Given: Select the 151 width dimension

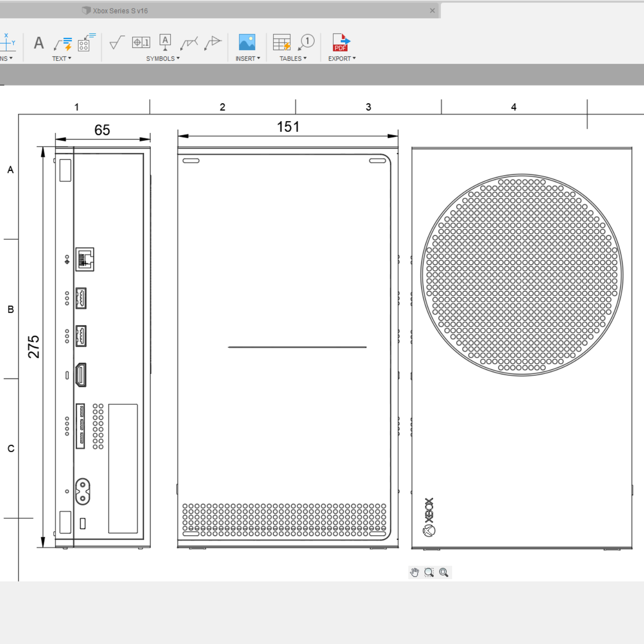Looking at the screenshot, I should 288,127.
